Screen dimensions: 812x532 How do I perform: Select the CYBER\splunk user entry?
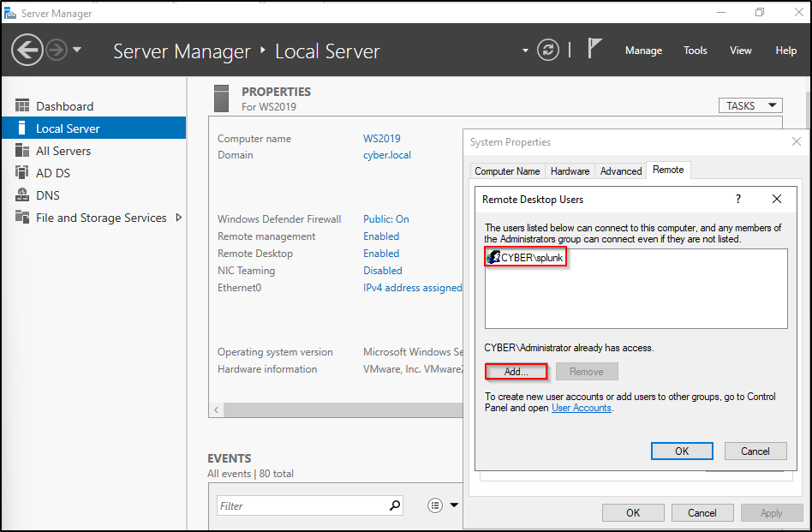526,258
